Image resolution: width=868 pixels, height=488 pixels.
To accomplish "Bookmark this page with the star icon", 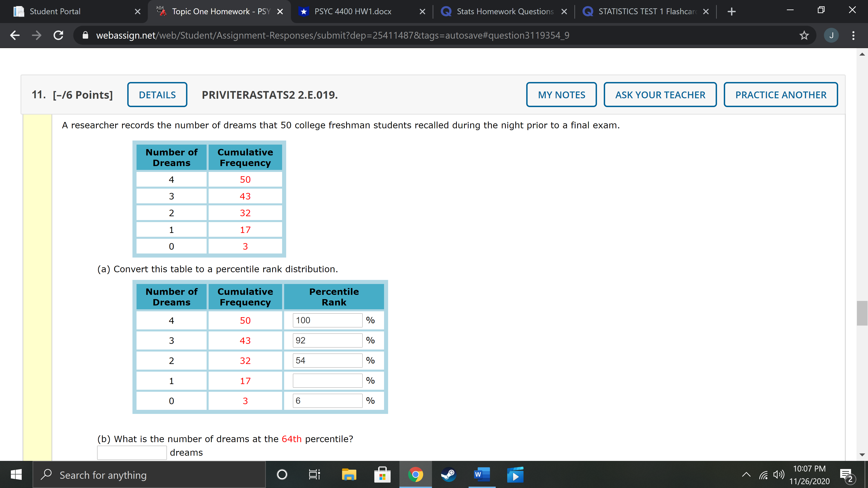I will 804,35.
